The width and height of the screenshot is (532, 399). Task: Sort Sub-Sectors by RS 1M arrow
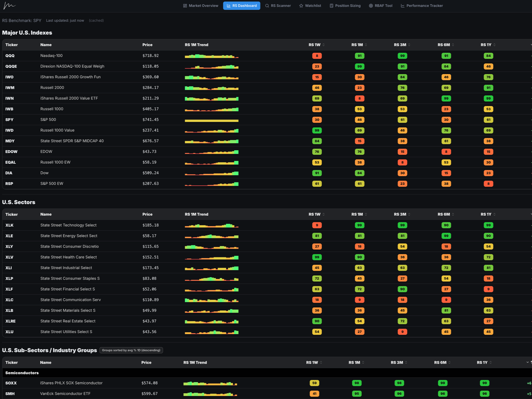(x=363, y=362)
